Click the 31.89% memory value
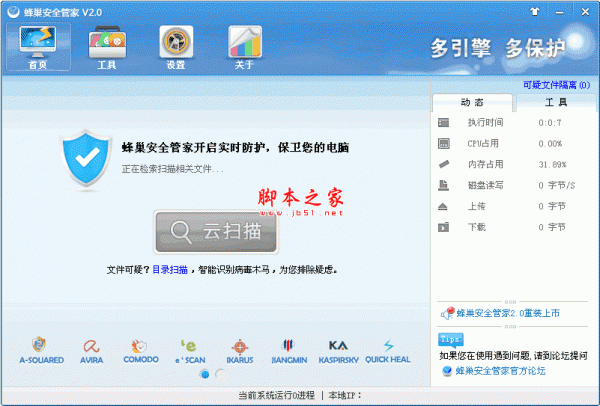This screenshot has width=600, height=406. click(552, 165)
